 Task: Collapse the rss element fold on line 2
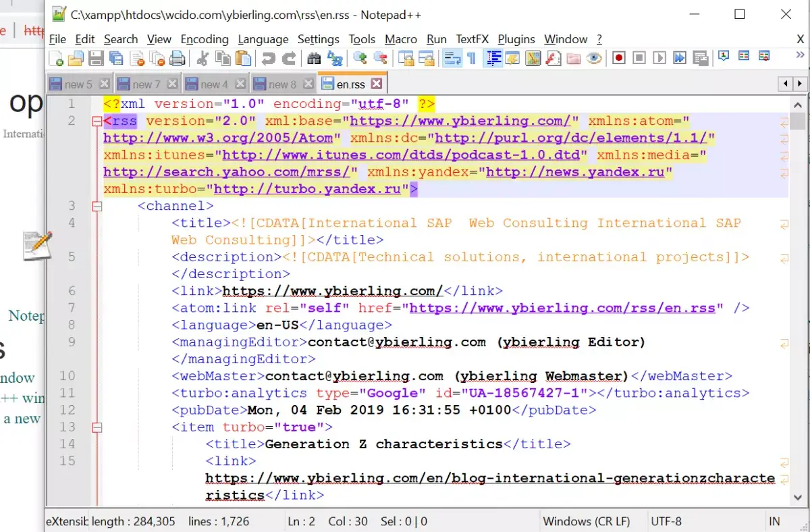[97, 122]
